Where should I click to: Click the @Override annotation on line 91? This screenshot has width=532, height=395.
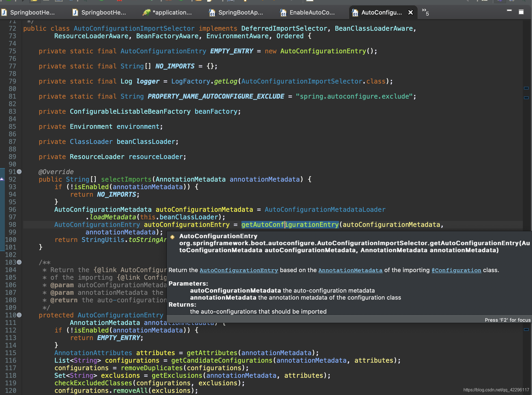click(x=56, y=172)
